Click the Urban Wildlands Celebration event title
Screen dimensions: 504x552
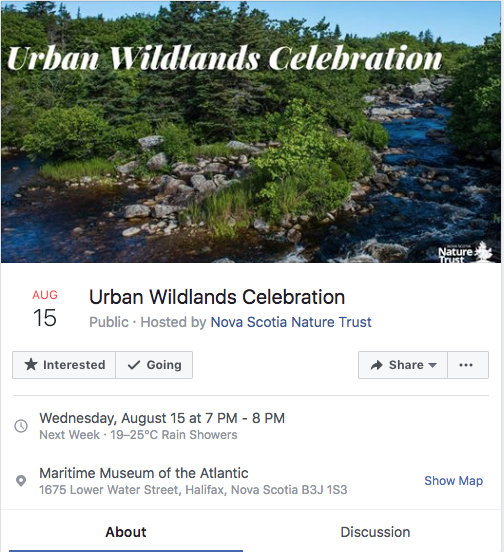tap(217, 297)
